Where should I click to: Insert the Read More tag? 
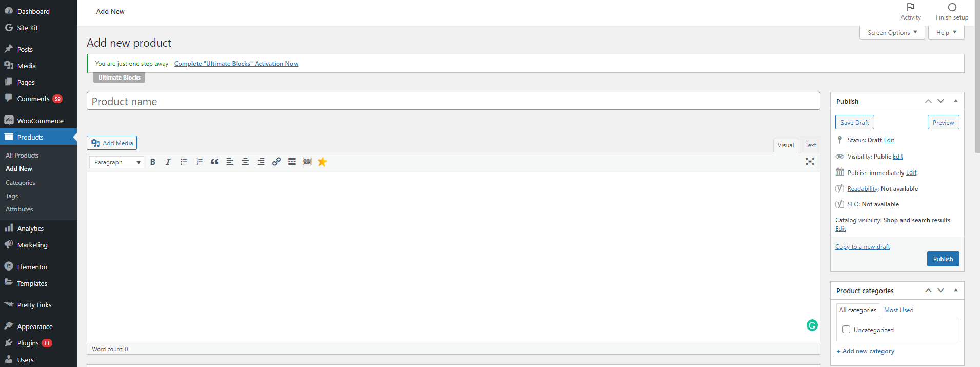(291, 162)
